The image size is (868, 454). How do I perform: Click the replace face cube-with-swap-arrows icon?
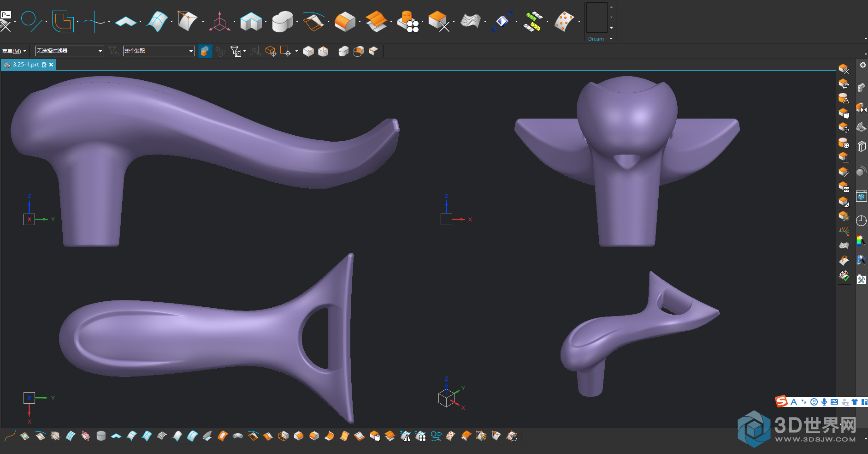[x=844, y=84]
